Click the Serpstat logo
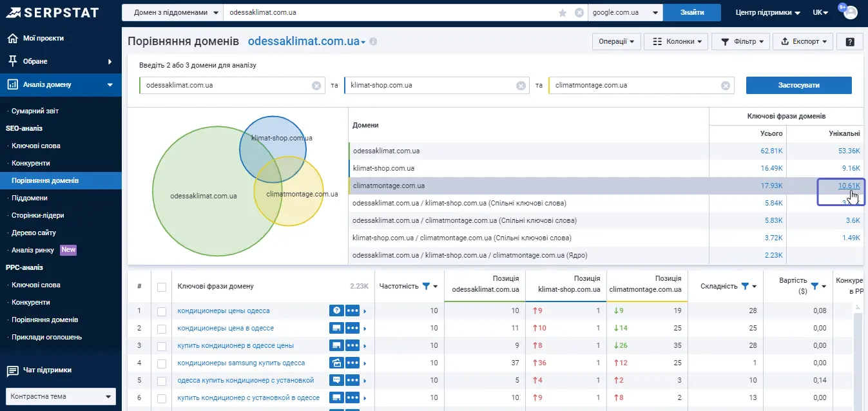This screenshot has width=868, height=411. pyautogui.click(x=53, y=13)
